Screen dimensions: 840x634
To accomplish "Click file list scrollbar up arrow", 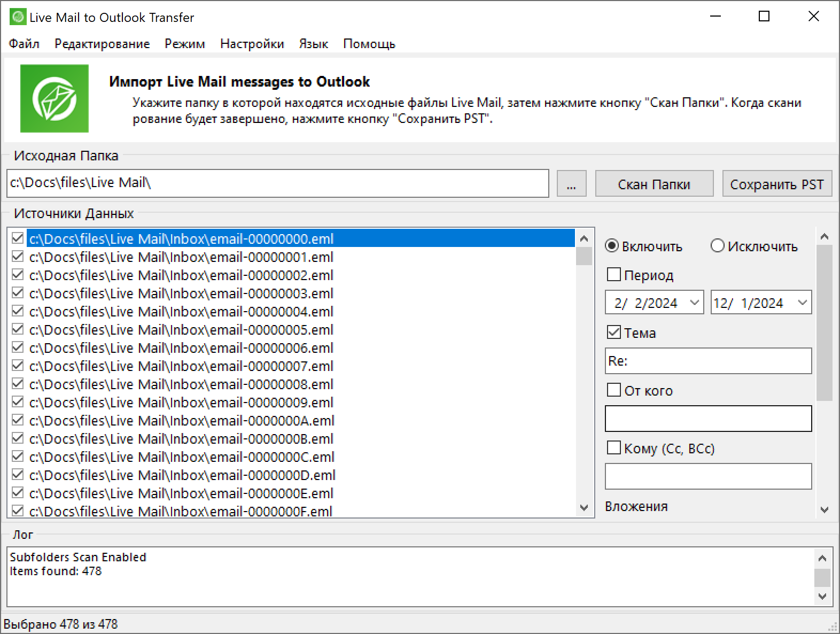I will click(x=584, y=238).
